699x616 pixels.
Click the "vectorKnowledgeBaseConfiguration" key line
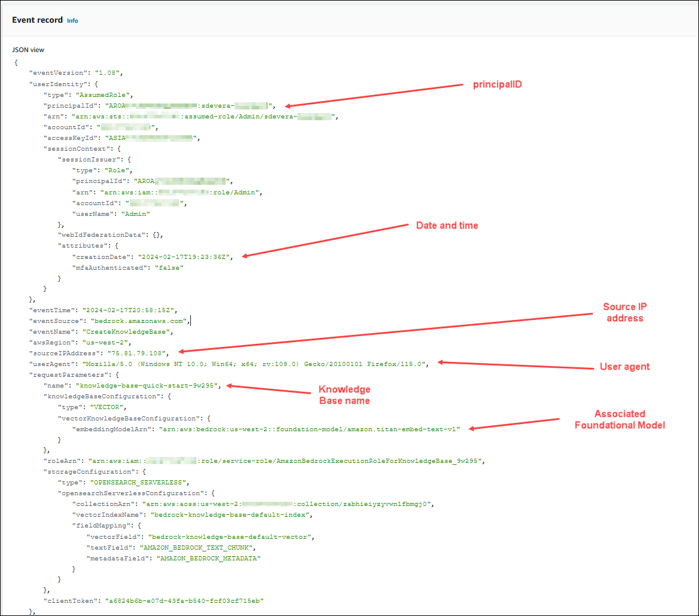click(x=133, y=418)
